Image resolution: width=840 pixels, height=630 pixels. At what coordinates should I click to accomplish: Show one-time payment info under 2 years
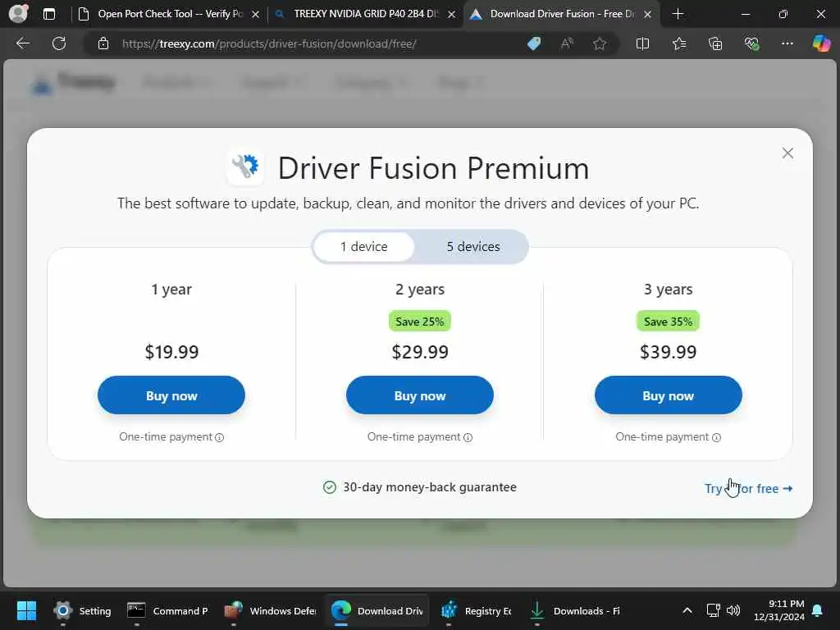pyautogui.click(x=468, y=438)
